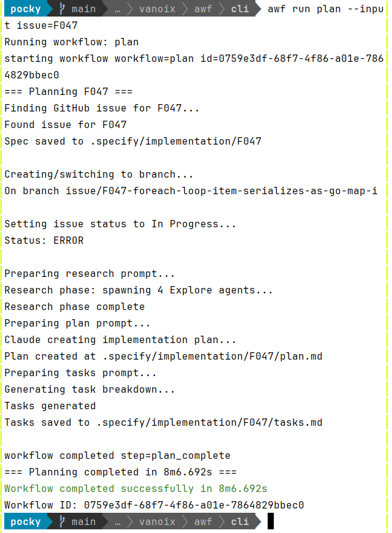Click the "vanoix" path segment in the top prompt
The width and height of the screenshot is (392, 533).
click(157, 9)
